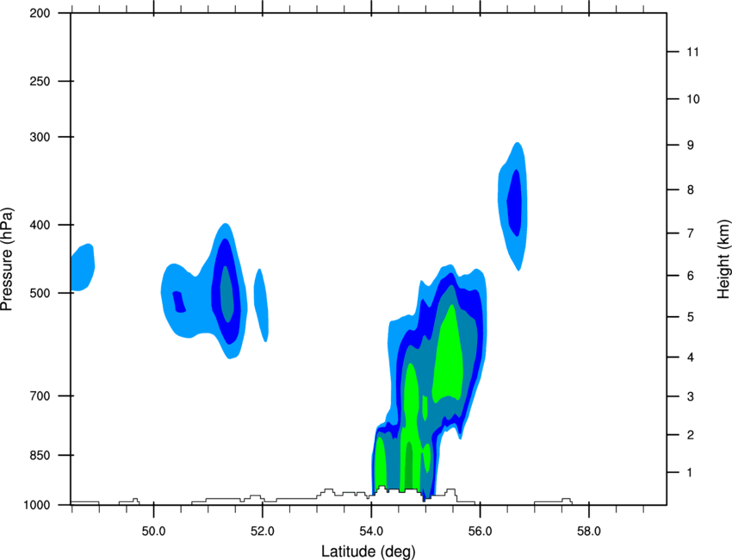Click the 9 km height label
The image size is (732, 560).
[691, 146]
